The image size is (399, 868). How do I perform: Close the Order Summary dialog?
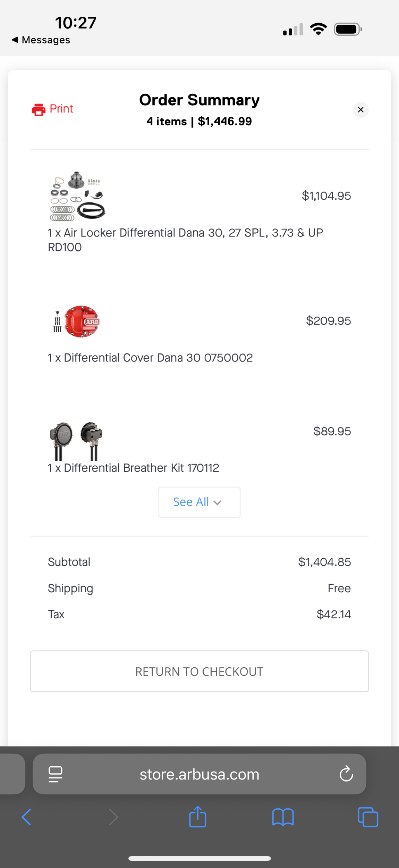point(360,110)
